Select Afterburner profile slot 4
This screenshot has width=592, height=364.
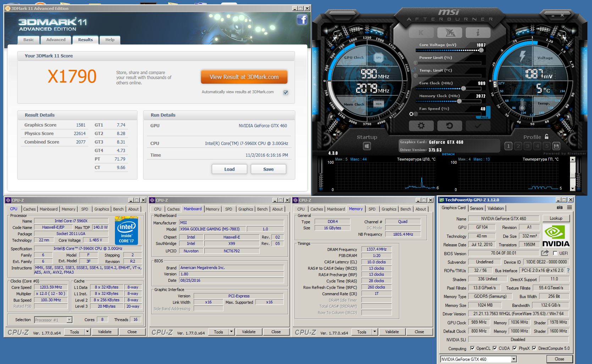[x=537, y=146]
